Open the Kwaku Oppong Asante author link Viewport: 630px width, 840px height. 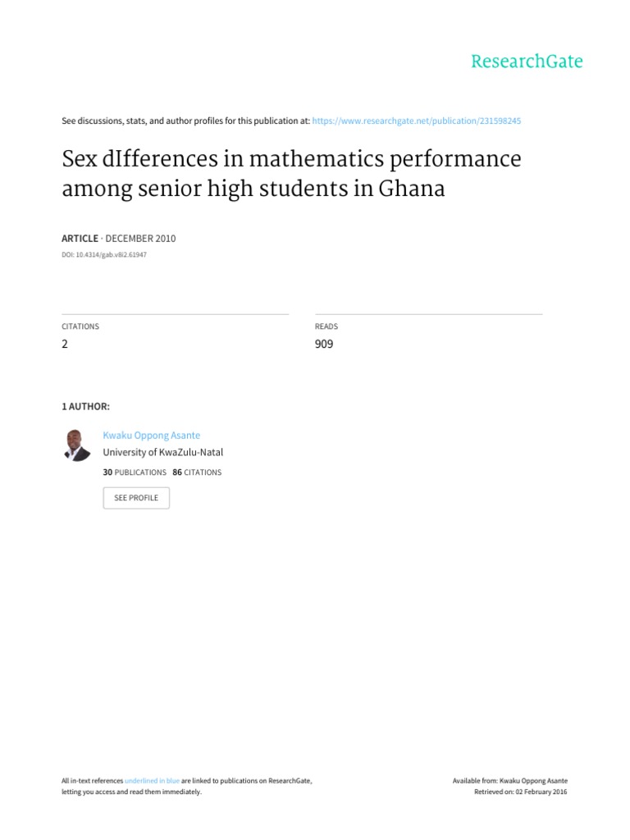point(151,436)
